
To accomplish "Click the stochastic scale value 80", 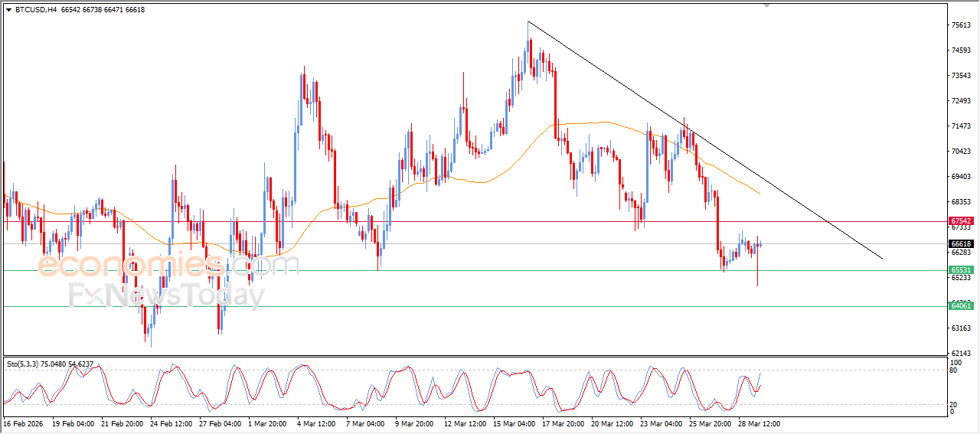I will click(954, 370).
